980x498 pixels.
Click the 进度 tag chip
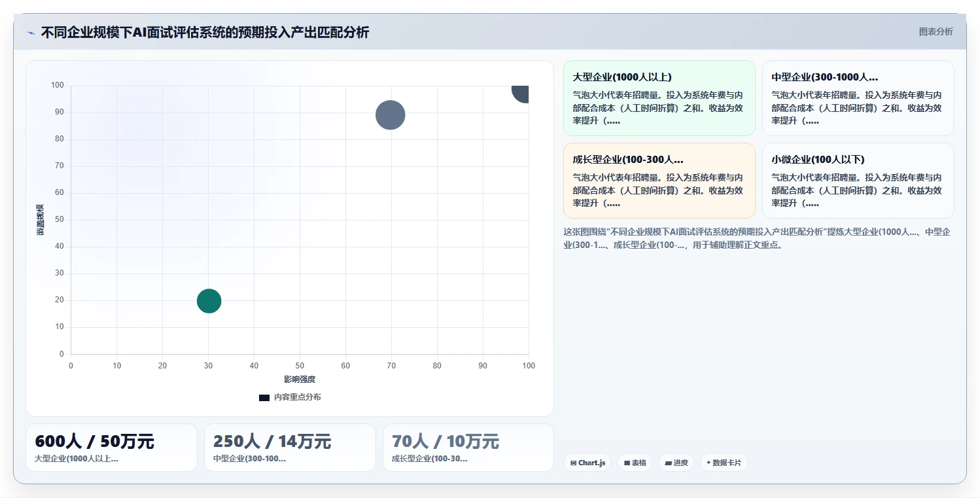(676, 463)
